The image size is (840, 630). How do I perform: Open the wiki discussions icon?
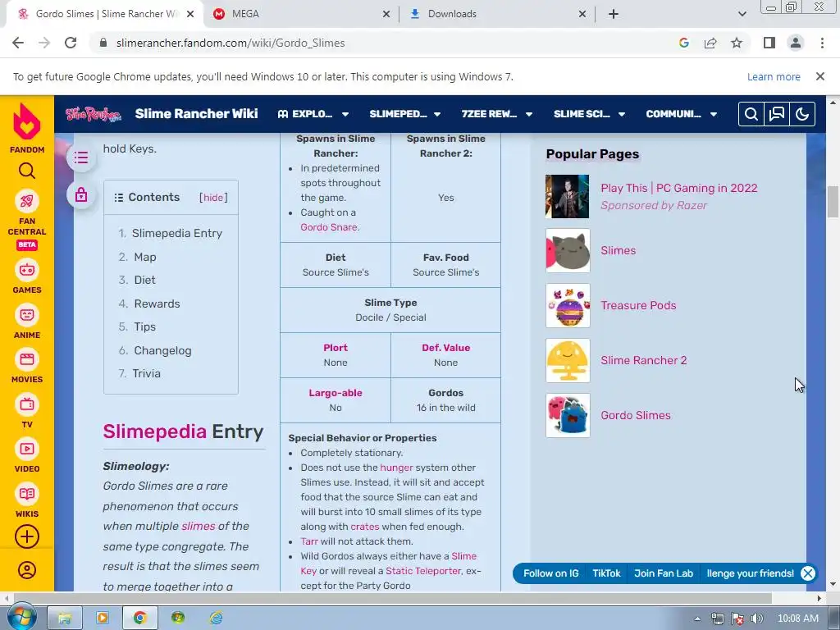click(x=777, y=114)
